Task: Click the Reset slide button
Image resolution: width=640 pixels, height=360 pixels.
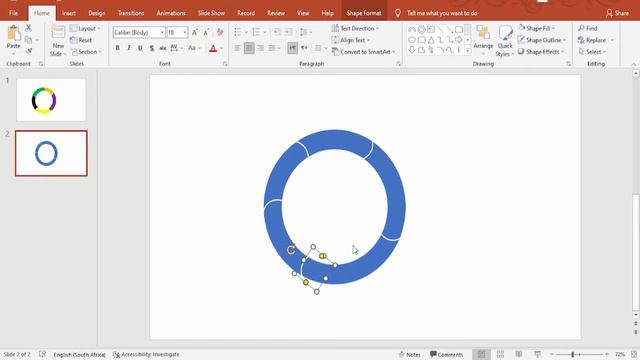Action: point(81,40)
